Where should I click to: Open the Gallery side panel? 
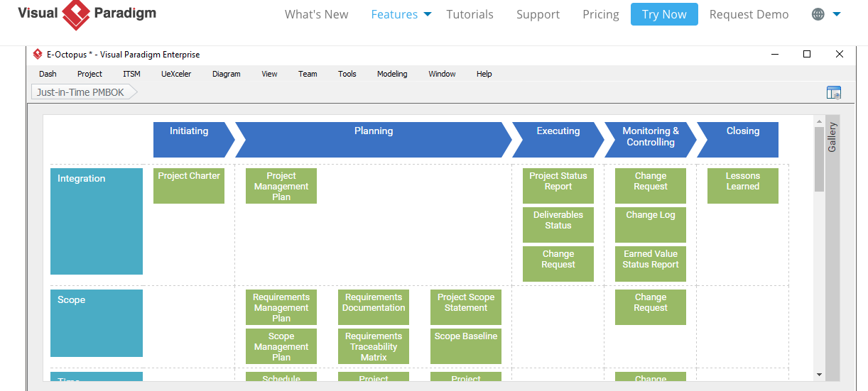click(x=832, y=136)
